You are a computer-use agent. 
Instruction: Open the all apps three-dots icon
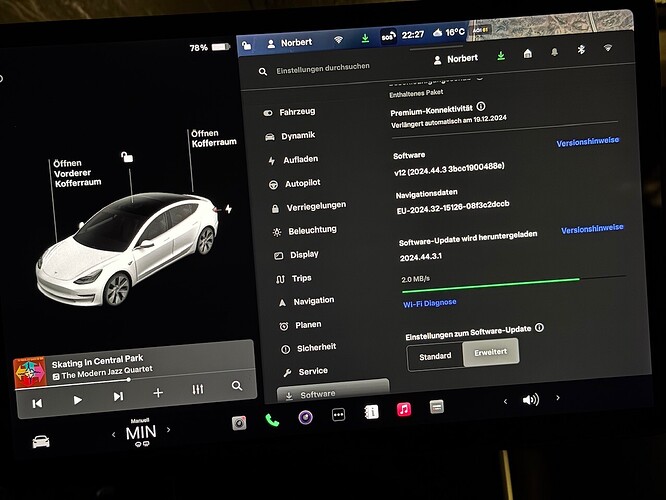tap(339, 415)
